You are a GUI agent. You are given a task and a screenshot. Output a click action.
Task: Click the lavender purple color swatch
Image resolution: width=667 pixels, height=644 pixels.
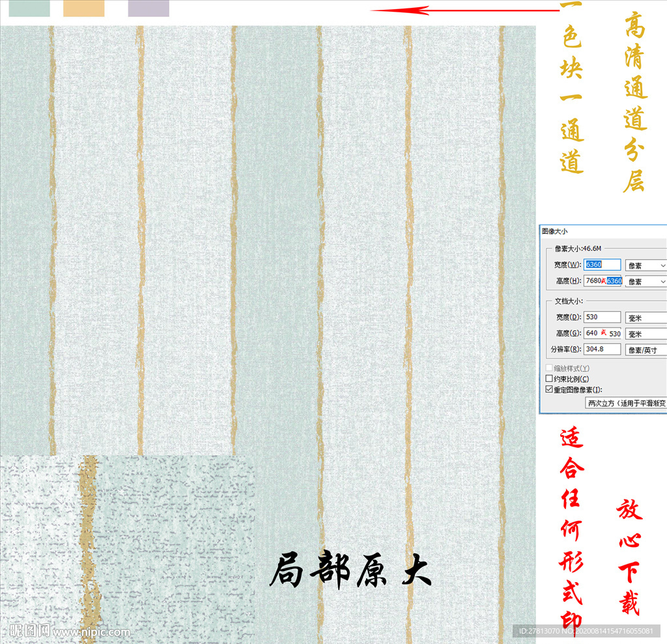tap(149, 8)
